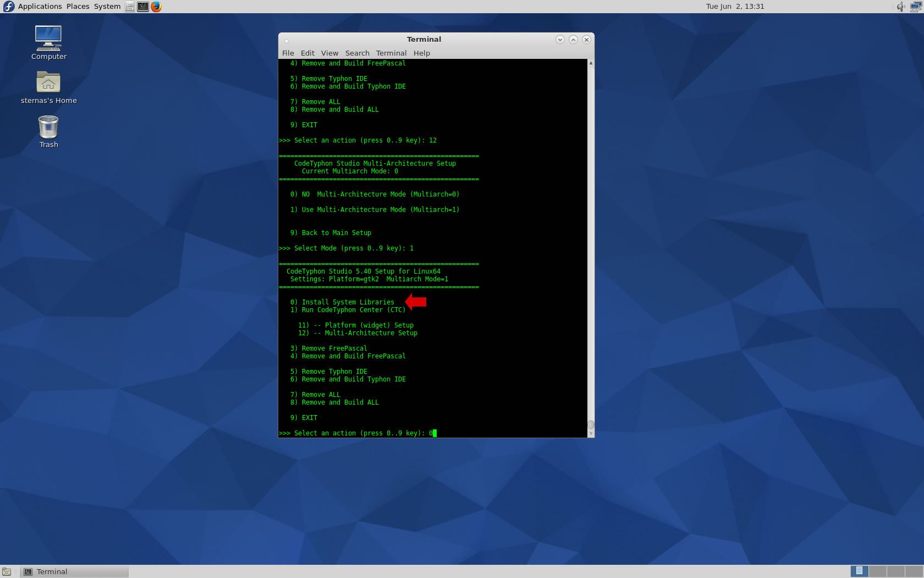The width and height of the screenshot is (924, 578).
Task: Click the '11) -- Platform (widget) Setup' line
Action: tap(356, 325)
